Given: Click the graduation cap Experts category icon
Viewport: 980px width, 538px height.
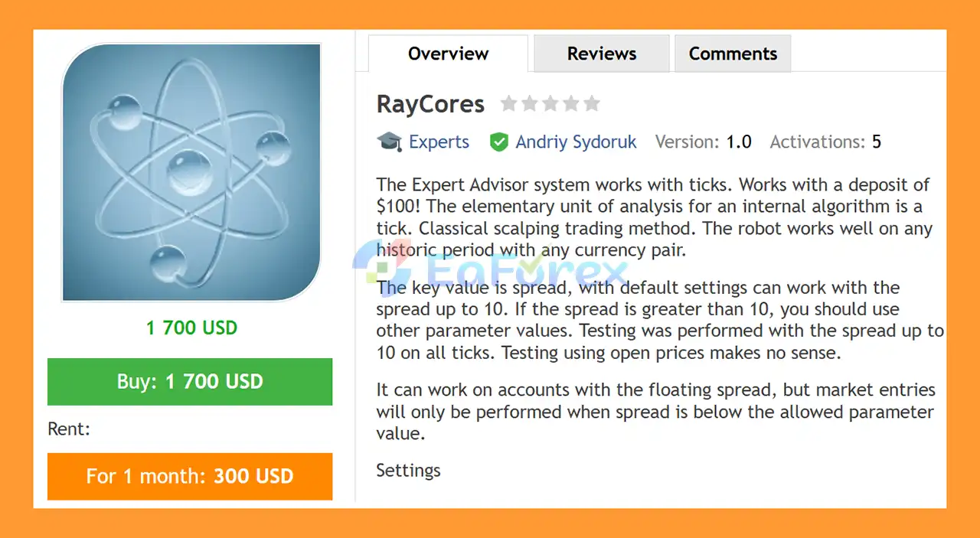Looking at the screenshot, I should coord(390,142).
